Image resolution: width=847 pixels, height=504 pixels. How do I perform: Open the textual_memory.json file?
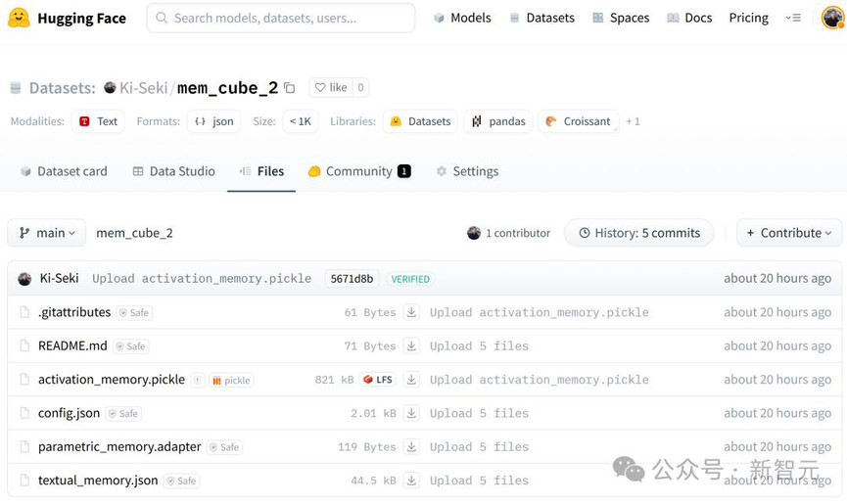point(98,481)
